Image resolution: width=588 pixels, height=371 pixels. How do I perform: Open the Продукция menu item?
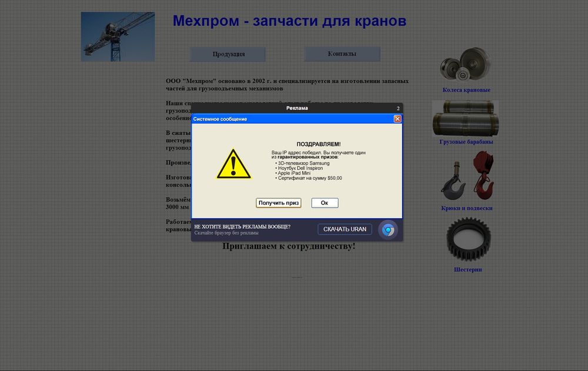[228, 54]
